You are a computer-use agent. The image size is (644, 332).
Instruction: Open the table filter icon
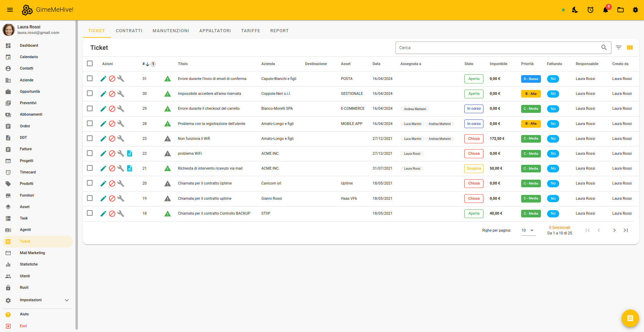click(x=619, y=47)
